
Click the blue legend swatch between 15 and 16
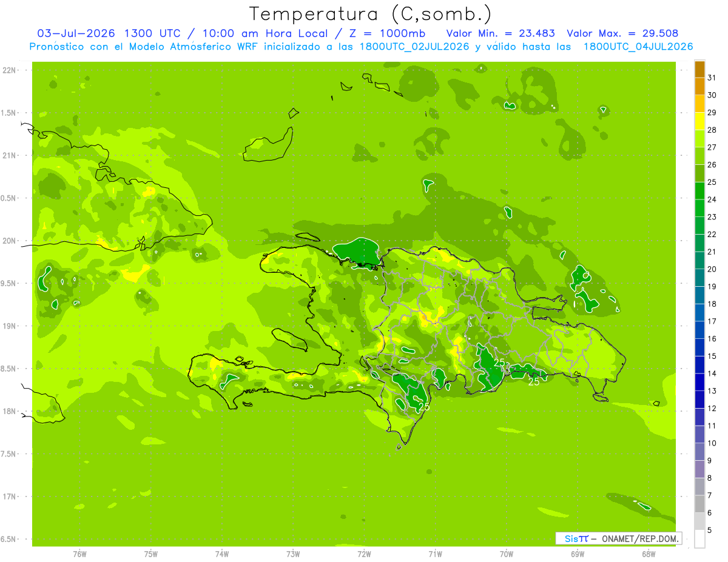(x=699, y=347)
